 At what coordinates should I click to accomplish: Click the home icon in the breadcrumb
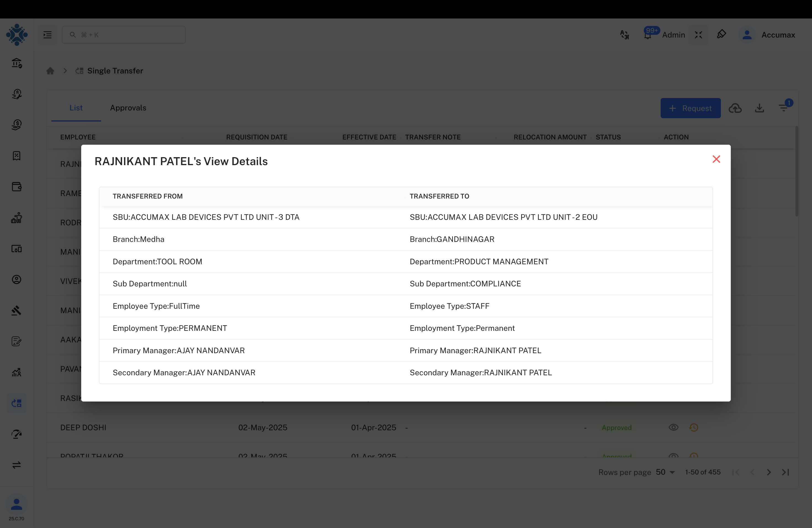50,71
